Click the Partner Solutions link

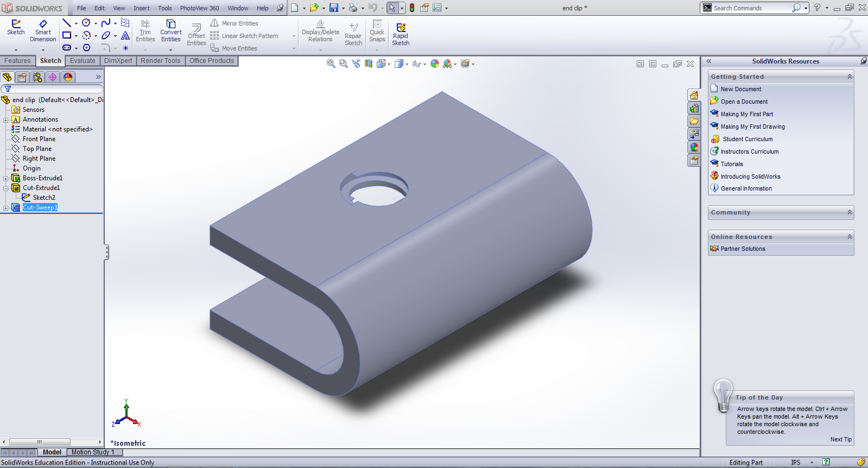[x=743, y=249]
